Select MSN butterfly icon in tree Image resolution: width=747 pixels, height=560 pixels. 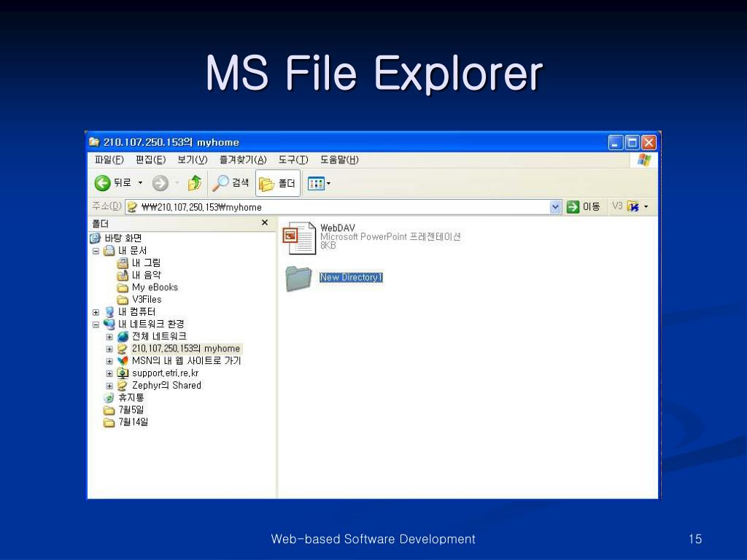point(123,361)
